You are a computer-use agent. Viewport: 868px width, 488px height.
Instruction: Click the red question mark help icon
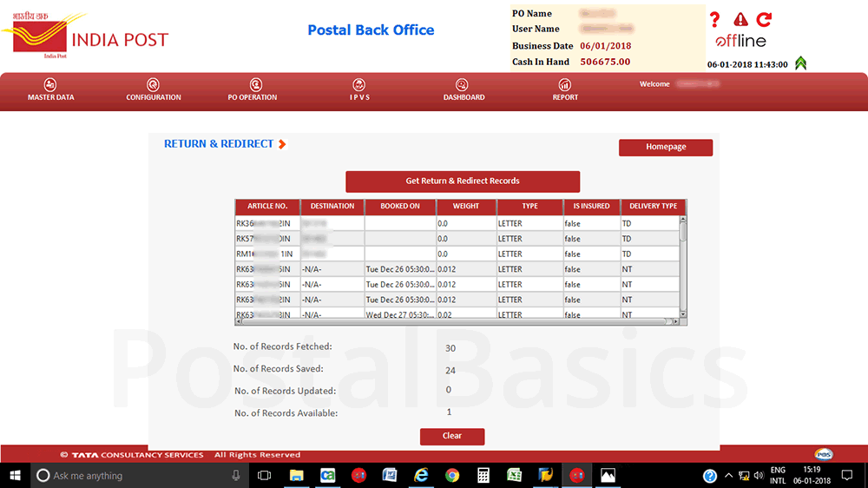point(714,19)
